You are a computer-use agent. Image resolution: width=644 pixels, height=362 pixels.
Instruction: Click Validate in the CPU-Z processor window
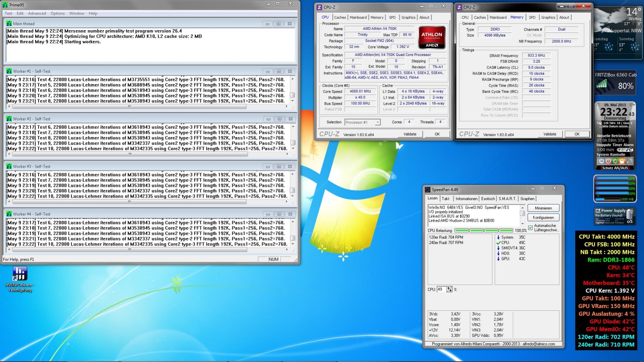coord(410,134)
